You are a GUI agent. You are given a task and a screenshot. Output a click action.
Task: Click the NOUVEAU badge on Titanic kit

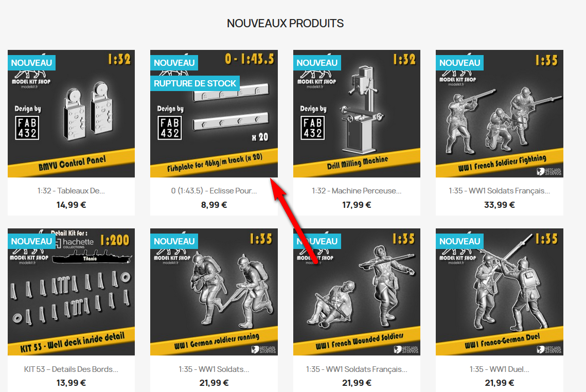pos(31,241)
